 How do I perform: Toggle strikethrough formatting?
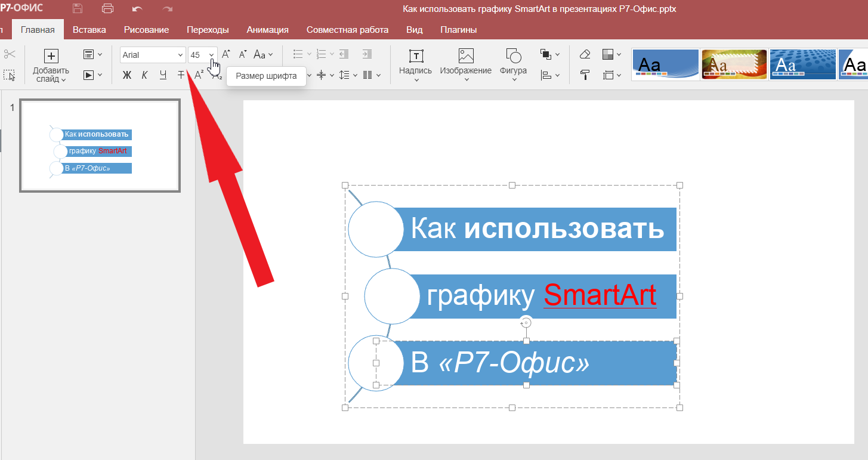181,75
